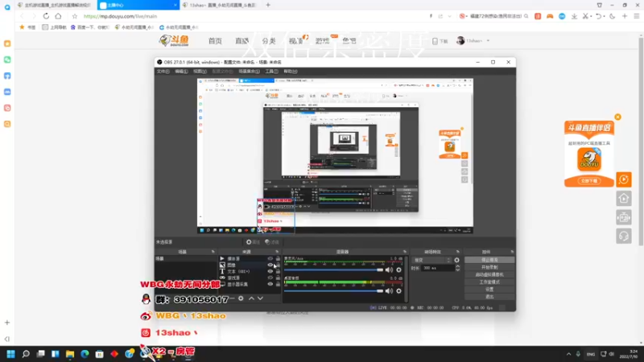Hide the image source (图像) eye toggle
The image size is (644, 362).
pyautogui.click(x=270, y=265)
